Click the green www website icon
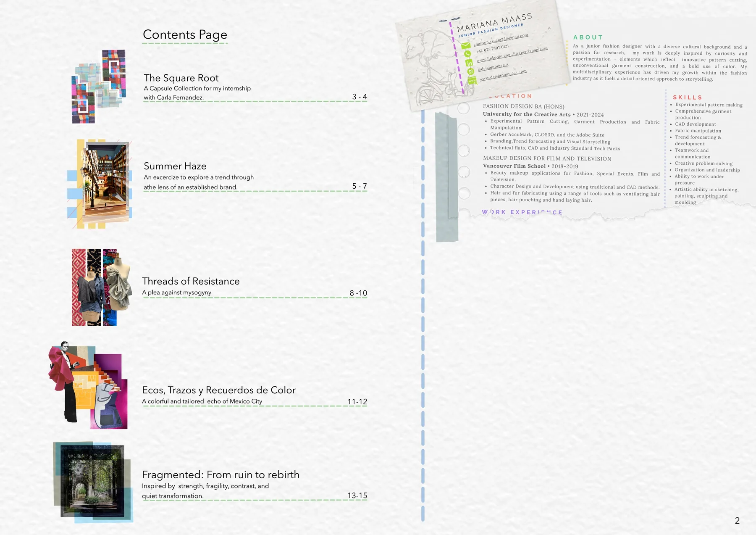Screen dimensions: 756x535 click(472, 80)
